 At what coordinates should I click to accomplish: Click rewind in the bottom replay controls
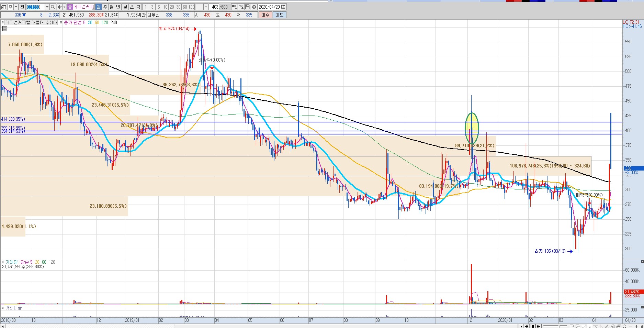(527, 326)
